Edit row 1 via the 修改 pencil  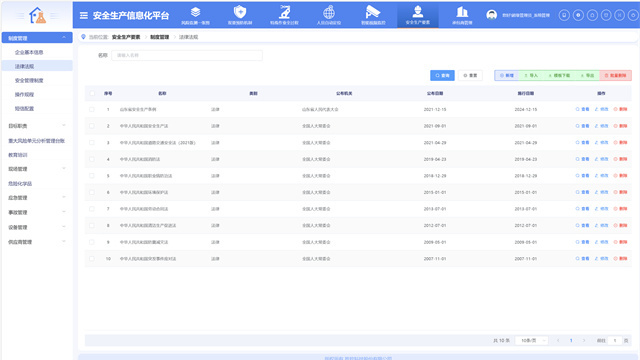602,109
